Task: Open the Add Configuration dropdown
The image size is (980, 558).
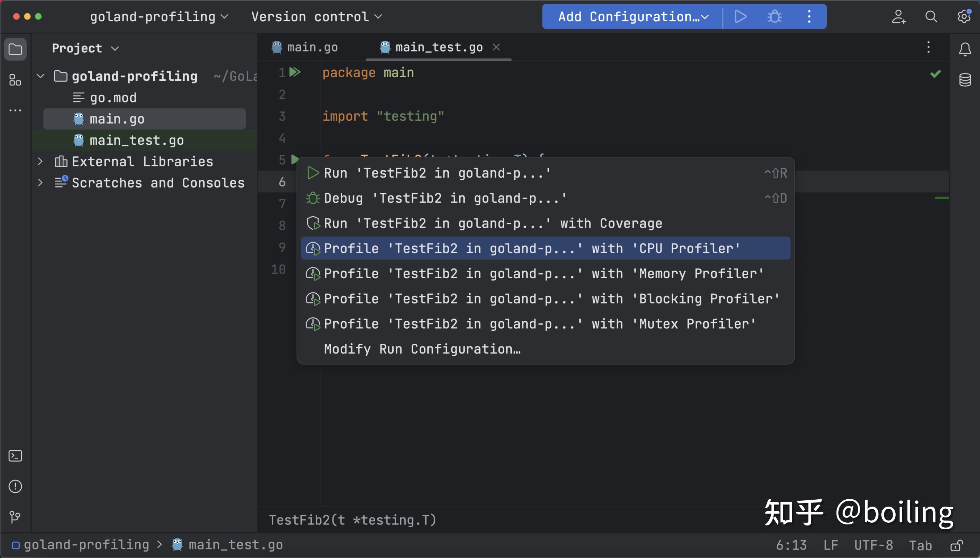Action: (x=633, y=16)
